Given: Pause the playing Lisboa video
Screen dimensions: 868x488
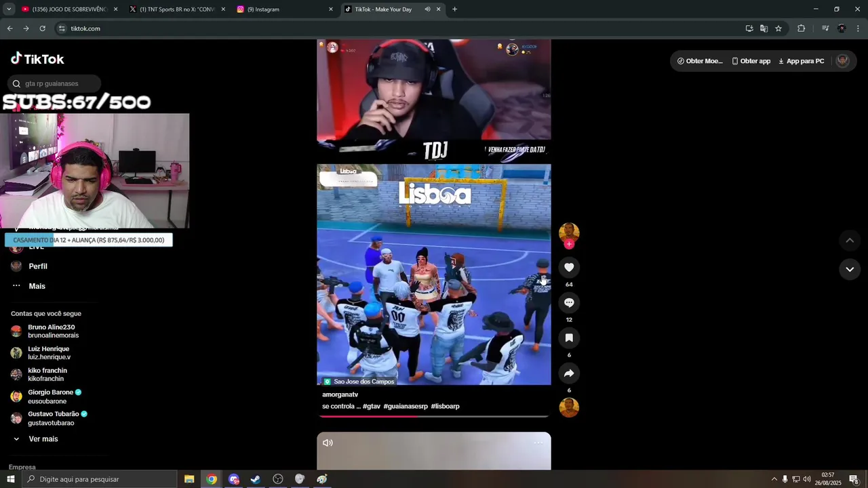Looking at the screenshot, I should 433,274.
